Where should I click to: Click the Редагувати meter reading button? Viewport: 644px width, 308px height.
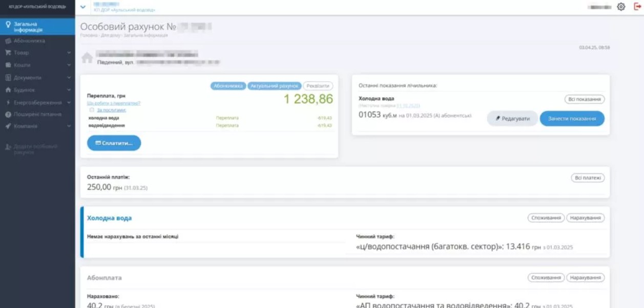point(512,119)
